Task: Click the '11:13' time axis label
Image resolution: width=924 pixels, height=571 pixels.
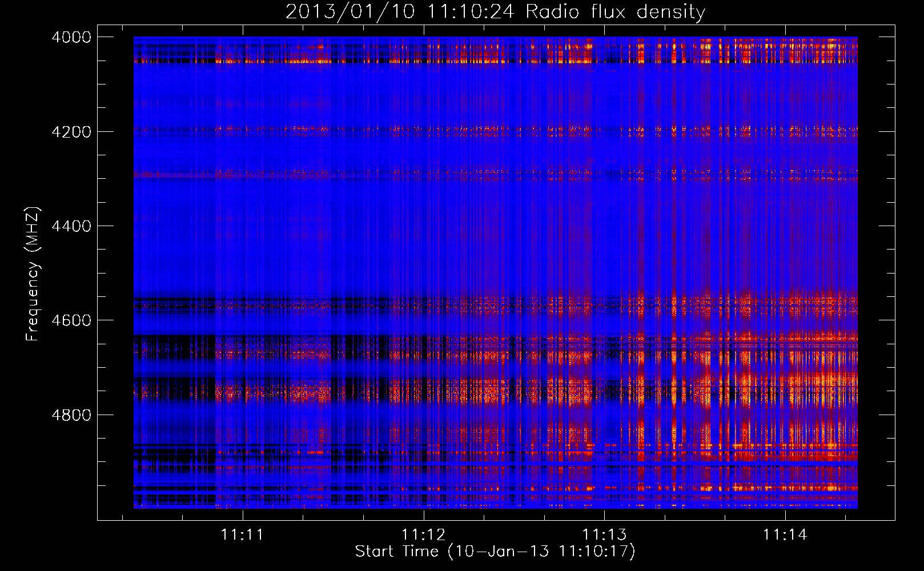Action: click(604, 534)
